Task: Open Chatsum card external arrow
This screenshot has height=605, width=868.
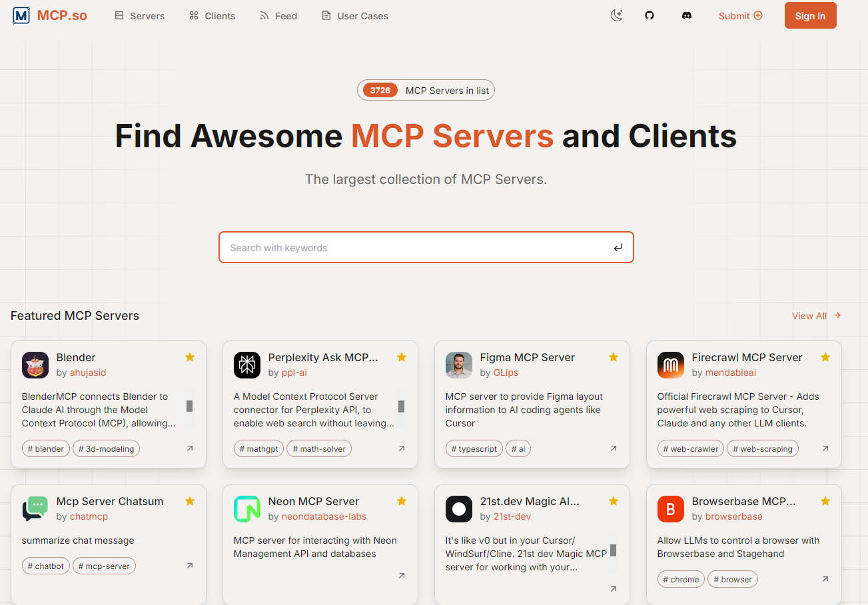Action: (x=190, y=566)
